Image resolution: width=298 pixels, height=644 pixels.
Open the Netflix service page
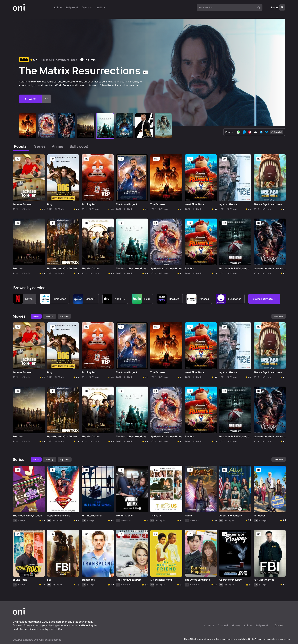pyautogui.click(x=24, y=299)
